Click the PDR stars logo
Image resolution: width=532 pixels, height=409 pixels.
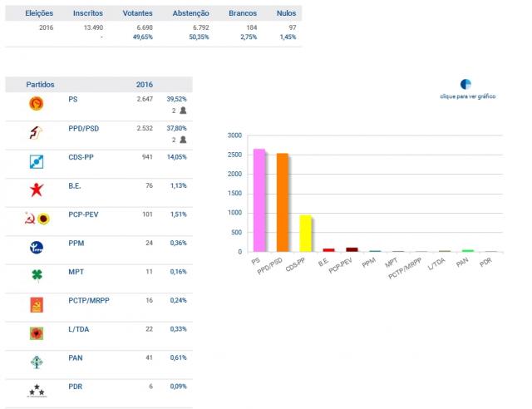[37, 389]
